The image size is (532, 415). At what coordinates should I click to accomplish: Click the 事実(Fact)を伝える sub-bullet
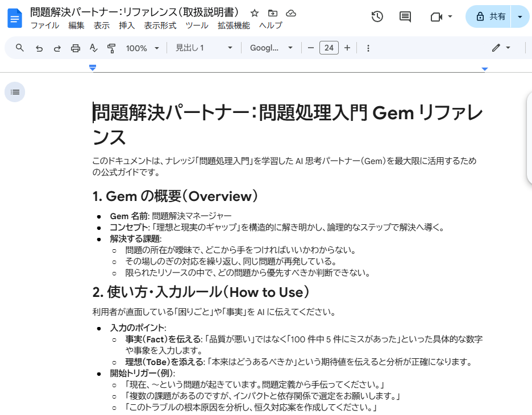coord(304,345)
